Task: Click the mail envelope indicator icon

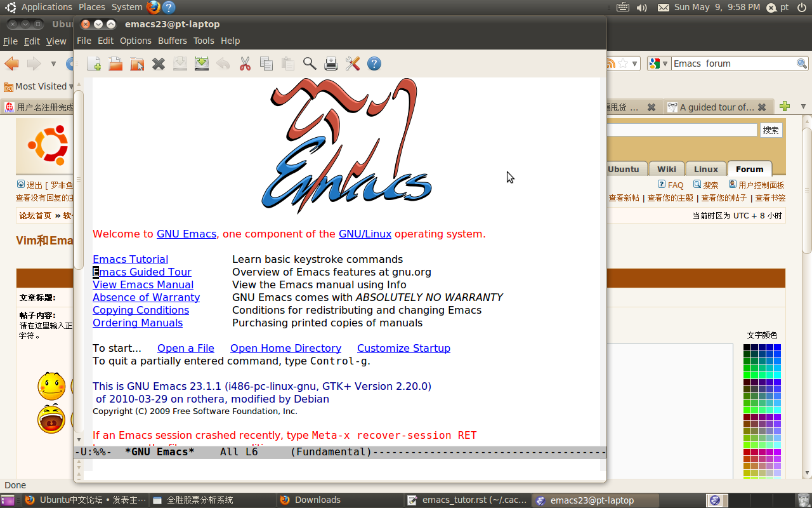Action: coord(664,8)
